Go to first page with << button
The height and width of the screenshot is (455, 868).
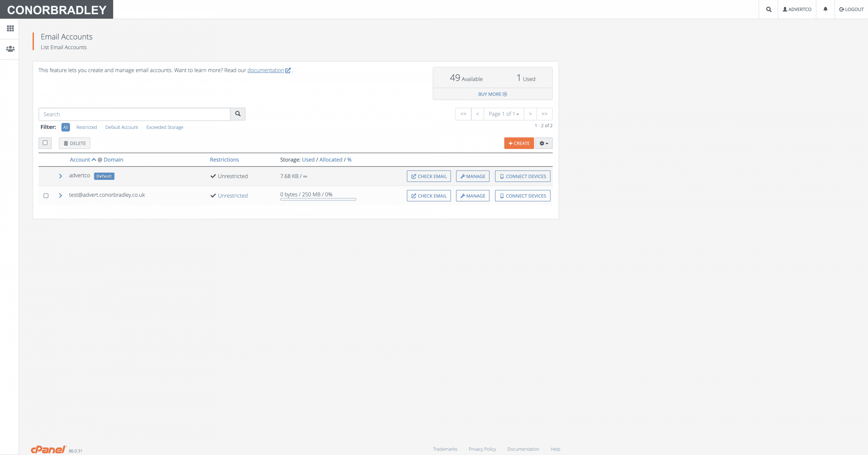point(463,114)
